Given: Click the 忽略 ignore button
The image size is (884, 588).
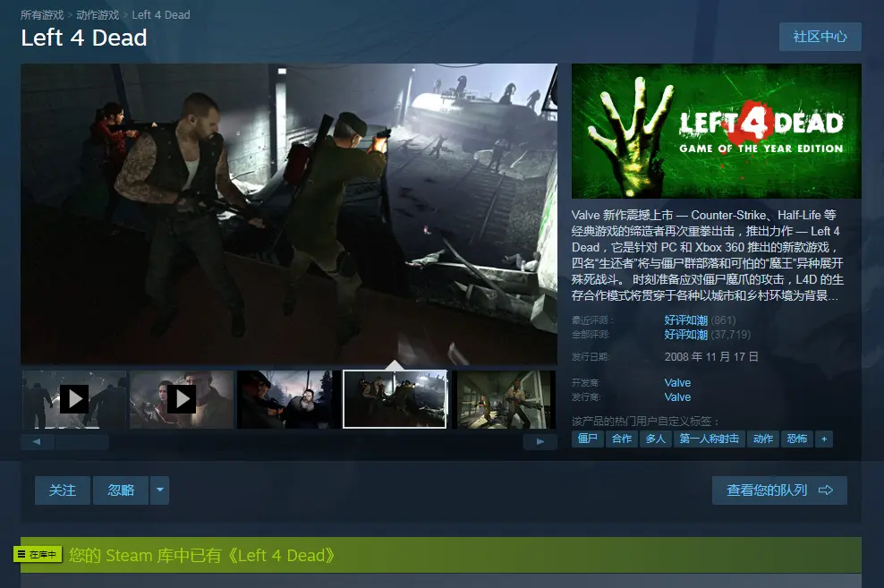Looking at the screenshot, I should click(121, 490).
